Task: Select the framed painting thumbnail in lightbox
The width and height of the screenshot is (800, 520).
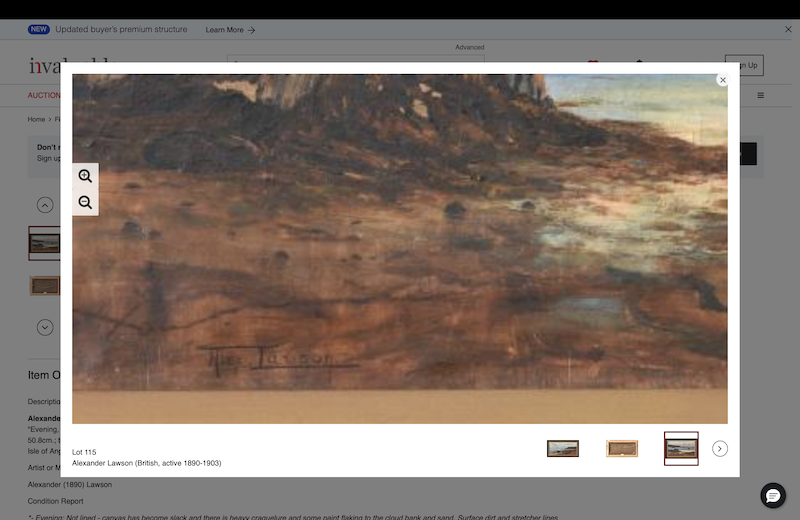Action: point(622,449)
